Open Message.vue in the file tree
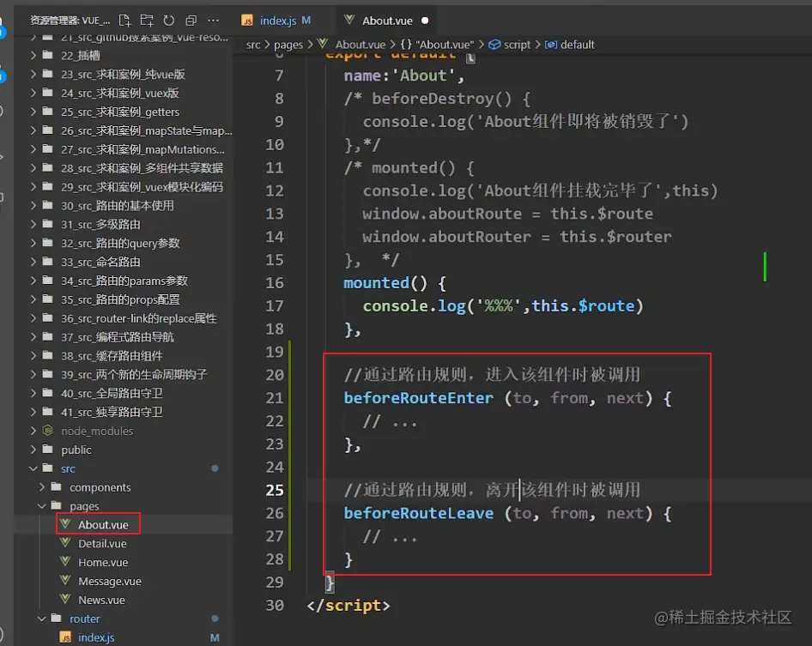 109,581
